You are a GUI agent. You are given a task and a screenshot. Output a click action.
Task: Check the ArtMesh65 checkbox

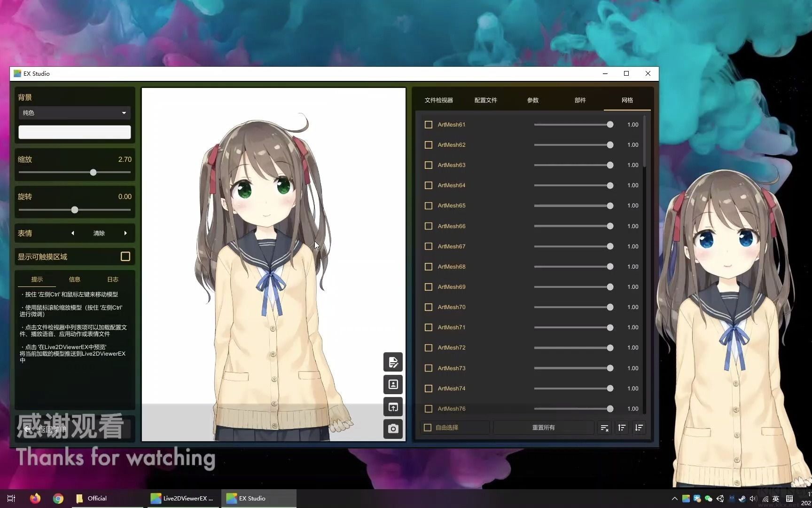pyautogui.click(x=428, y=206)
